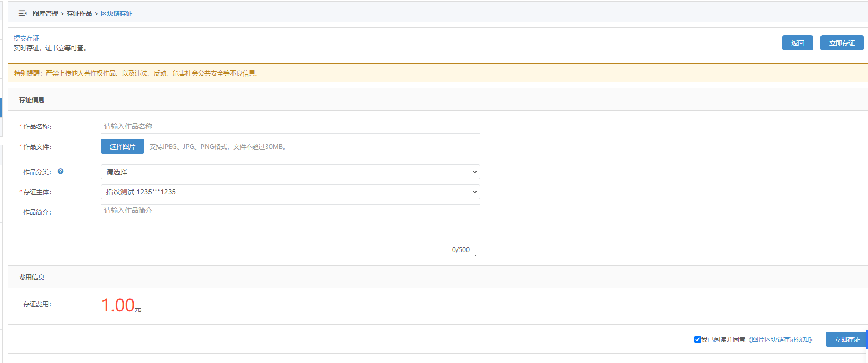The image size is (868, 363).
Task: Toggle the sidebar collapse icon beside 图库管理
Action: [x=22, y=14]
